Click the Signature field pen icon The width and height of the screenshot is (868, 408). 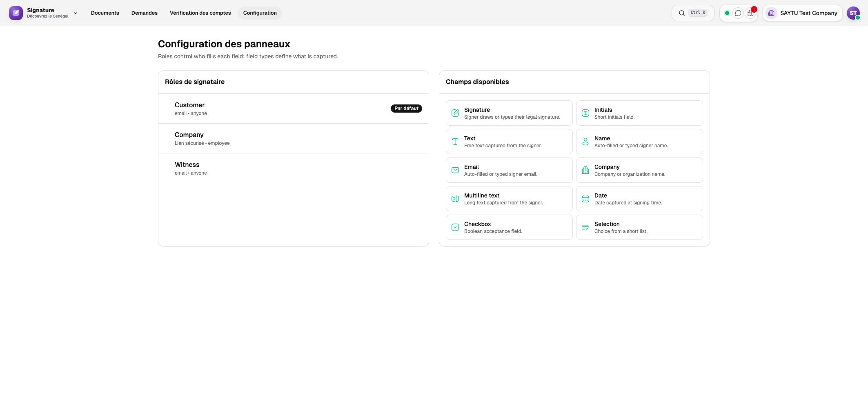455,113
